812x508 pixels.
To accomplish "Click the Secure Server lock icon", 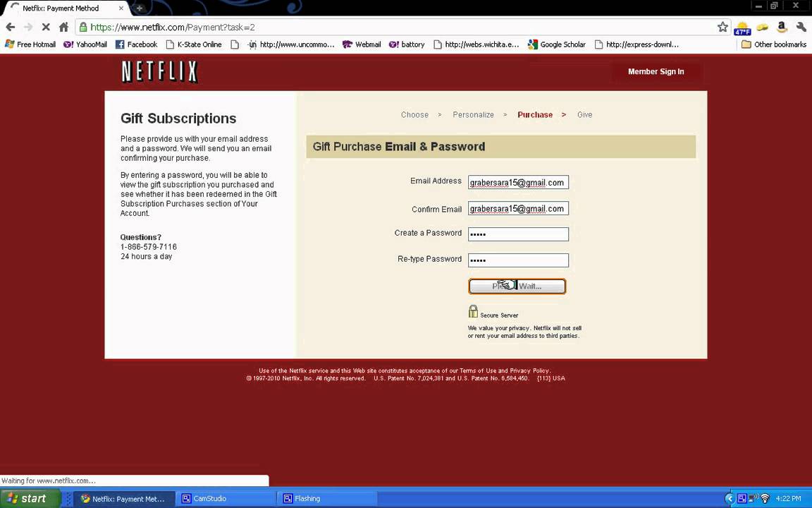I will pyautogui.click(x=474, y=311).
